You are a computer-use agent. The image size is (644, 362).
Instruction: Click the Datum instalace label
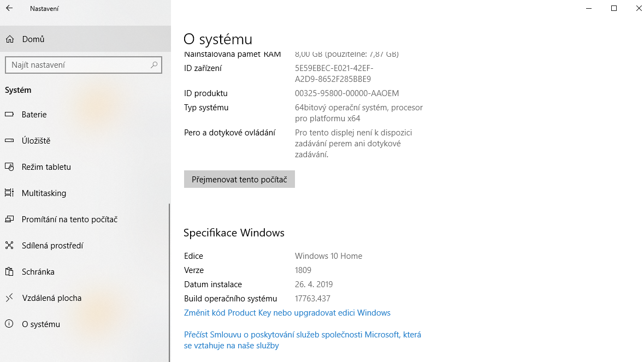point(212,284)
